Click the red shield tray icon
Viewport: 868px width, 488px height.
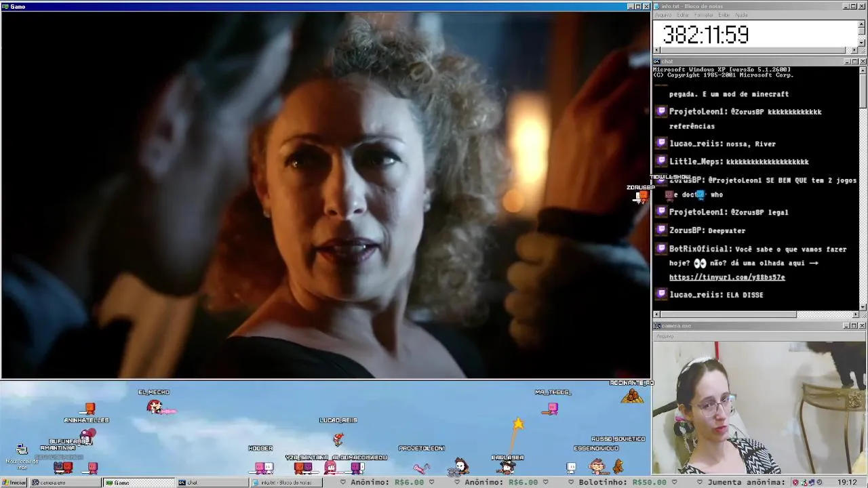[796, 483]
